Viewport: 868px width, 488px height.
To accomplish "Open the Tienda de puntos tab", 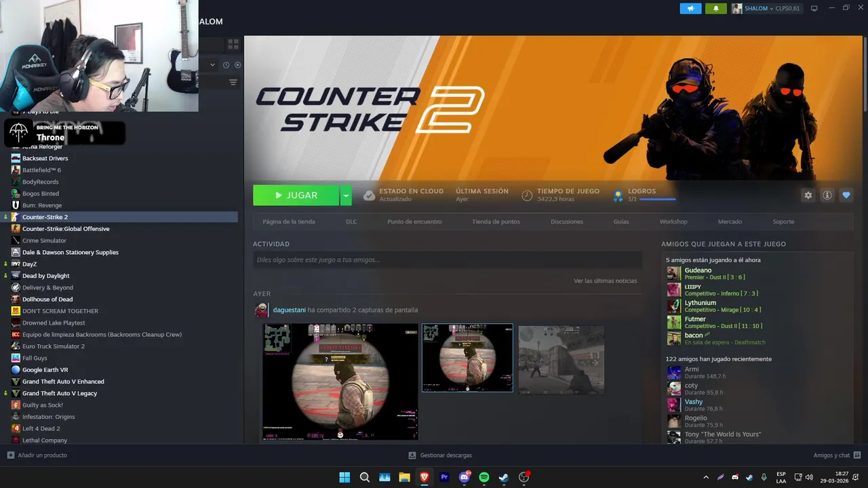I will (x=496, y=222).
